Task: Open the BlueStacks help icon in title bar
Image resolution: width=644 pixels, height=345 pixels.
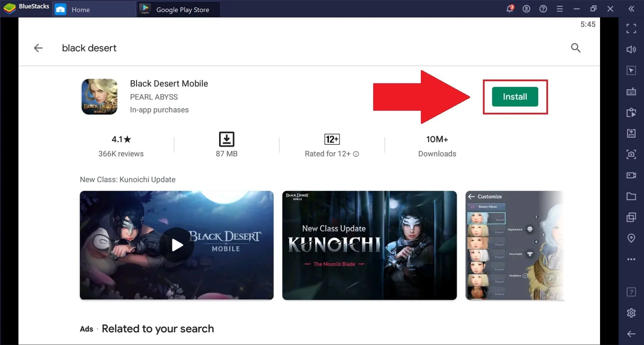Action: [543, 9]
